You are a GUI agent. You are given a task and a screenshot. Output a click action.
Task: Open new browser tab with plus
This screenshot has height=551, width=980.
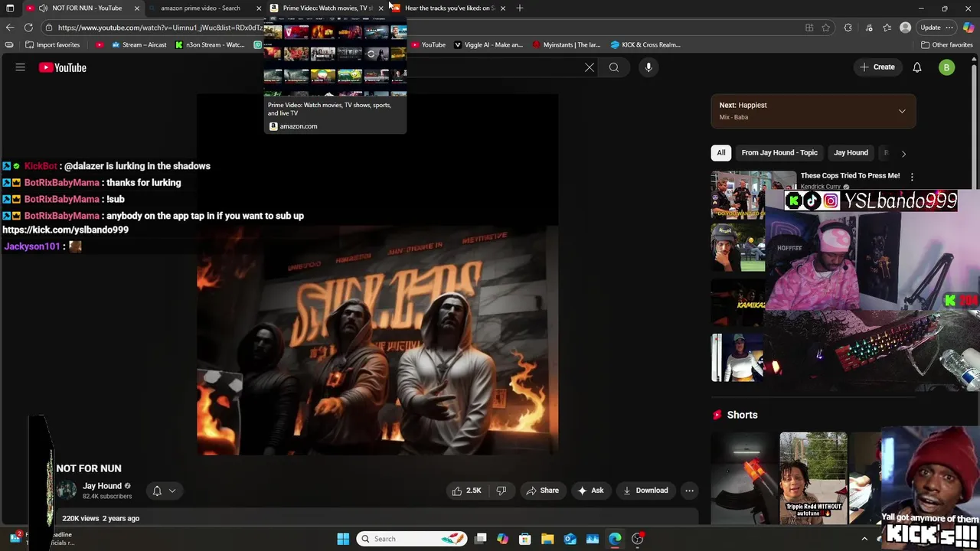click(520, 8)
